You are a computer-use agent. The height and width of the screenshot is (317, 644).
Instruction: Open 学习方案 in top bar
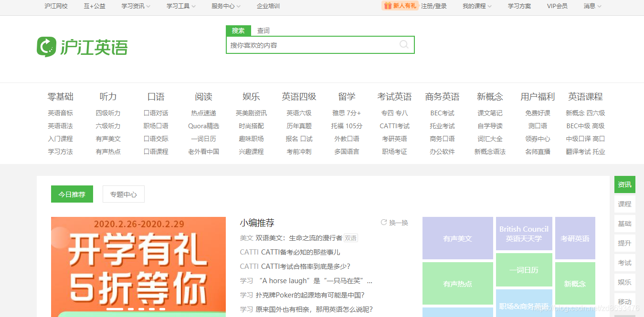(519, 6)
